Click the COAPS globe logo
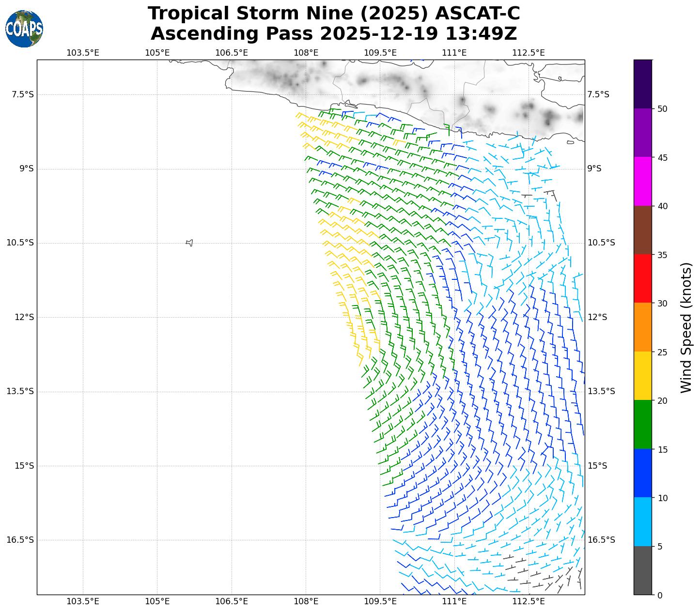Image resolution: width=700 pixels, height=612 pixels. click(x=24, y=29)
